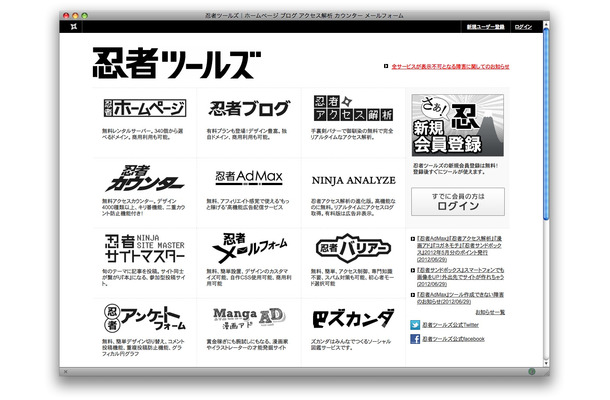610x400 pixels.
Task: Open the 忍者ブログ service logo
Action: [x=249, y=109]
